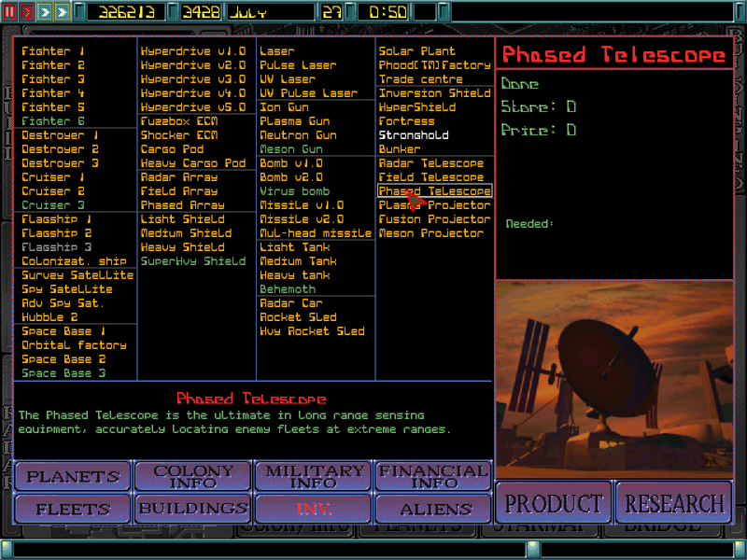Switch to the BUILDINGS screen

pos(192,510)
